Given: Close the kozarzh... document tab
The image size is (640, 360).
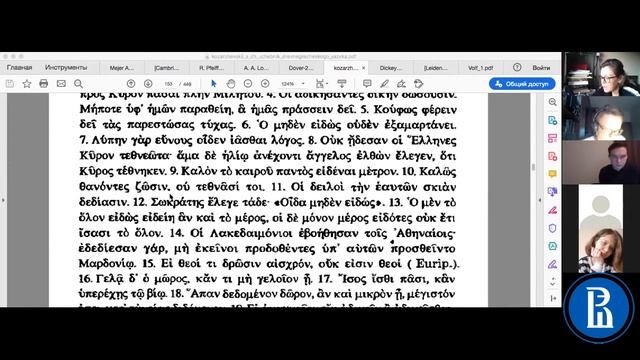Looking at the screenshot, I should [363, 68].
